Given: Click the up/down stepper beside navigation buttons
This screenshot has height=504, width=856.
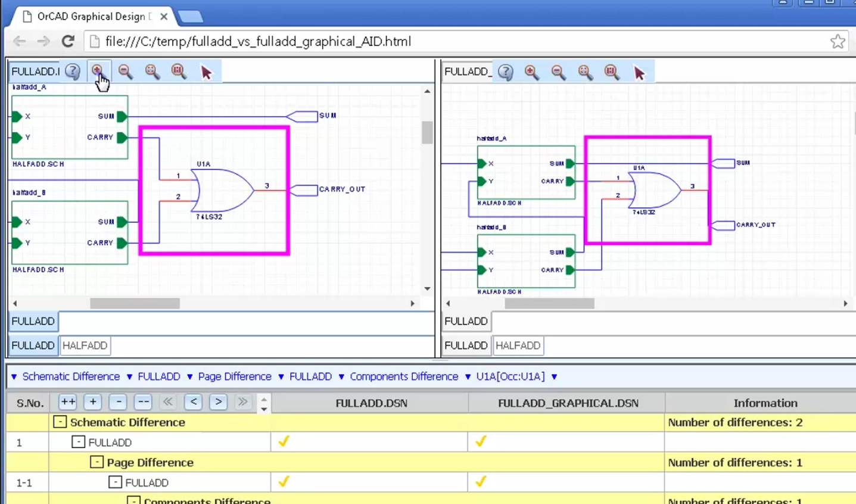Looking at the screenshot, I should coord(264,403).
